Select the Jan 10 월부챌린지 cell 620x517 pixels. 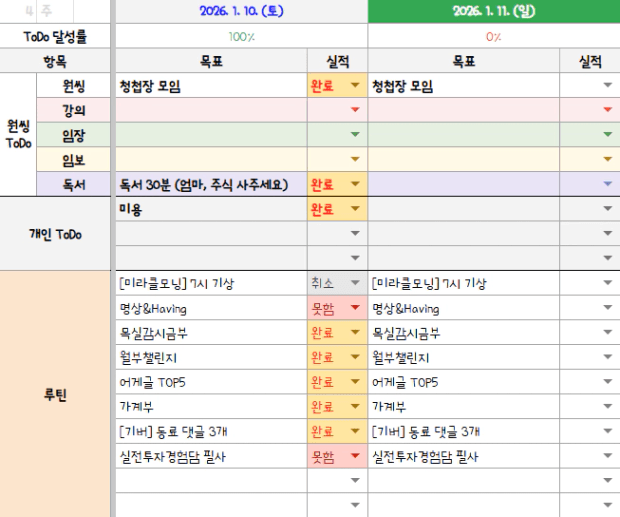click(211, 357)
